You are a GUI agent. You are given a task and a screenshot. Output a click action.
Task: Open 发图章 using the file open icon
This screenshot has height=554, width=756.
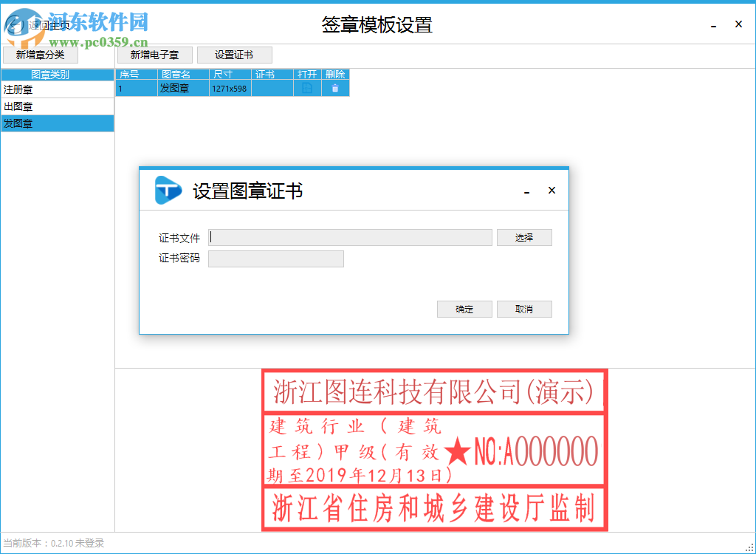coord(306,87)
